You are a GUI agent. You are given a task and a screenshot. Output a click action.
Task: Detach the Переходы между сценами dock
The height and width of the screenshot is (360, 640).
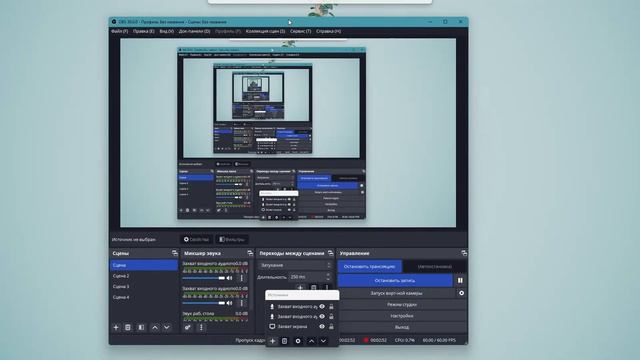coord(330,253)
